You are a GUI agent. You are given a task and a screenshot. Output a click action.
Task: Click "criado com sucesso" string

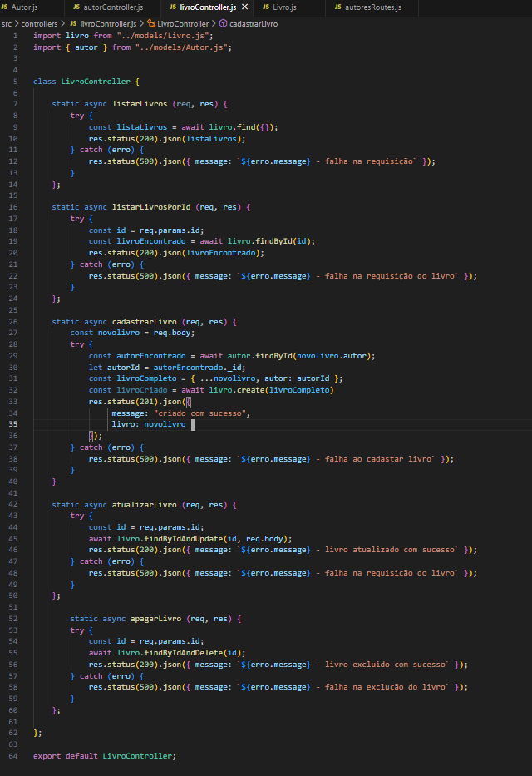(x=199, y=413)
